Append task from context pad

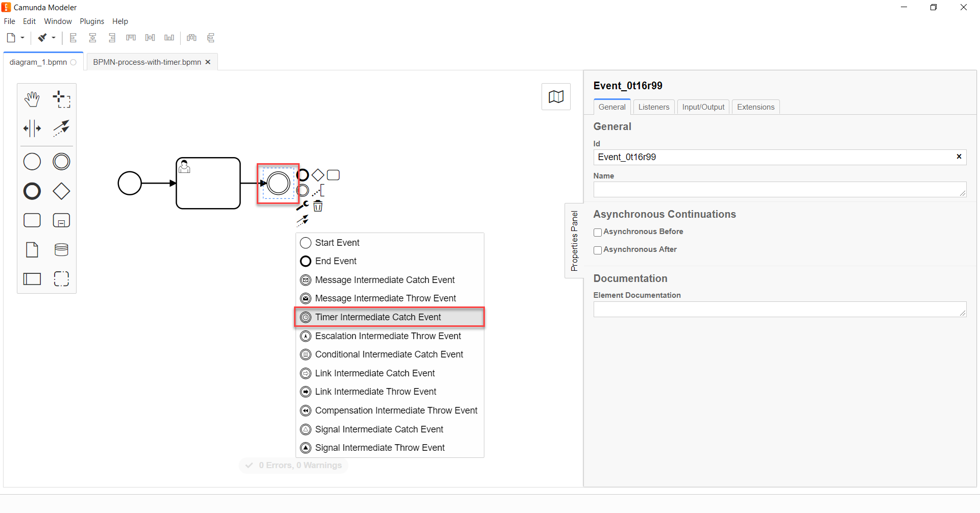[x=333, y=175]
